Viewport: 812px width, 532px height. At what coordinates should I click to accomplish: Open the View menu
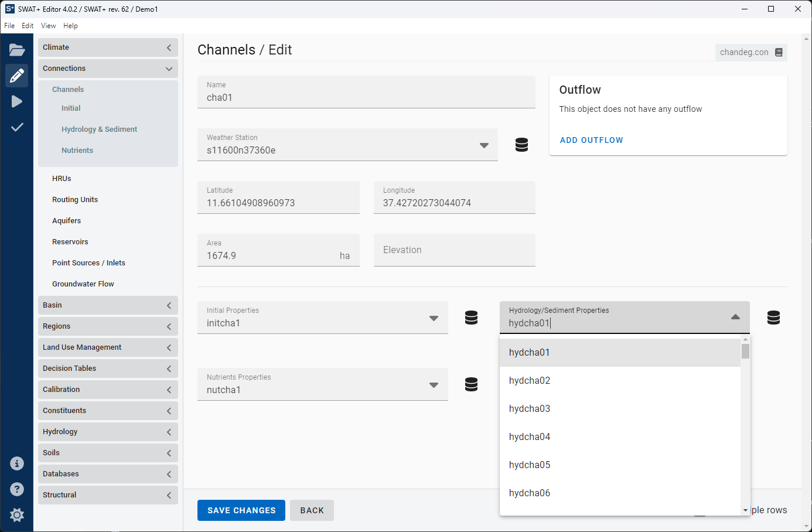[x=49, y=26]
